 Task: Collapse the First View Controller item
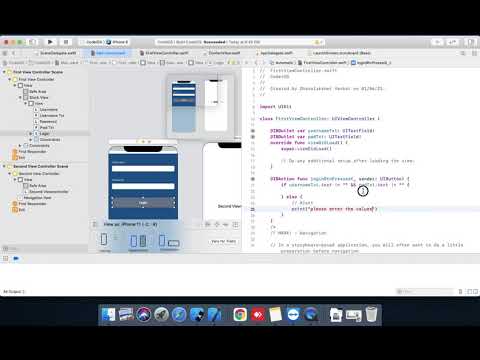10,79
